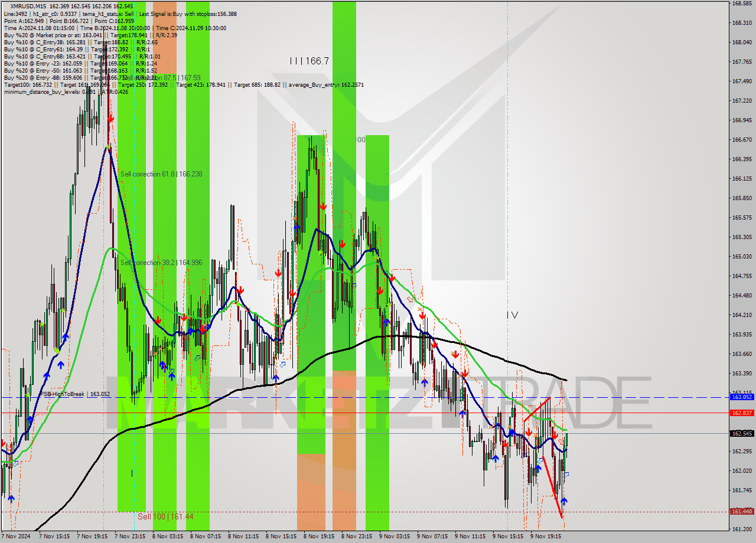This screenshot has height=543, width=756.
Task: Click the 'FSB-HighToBreak | 163.052' label
Action: click(75, 394)
